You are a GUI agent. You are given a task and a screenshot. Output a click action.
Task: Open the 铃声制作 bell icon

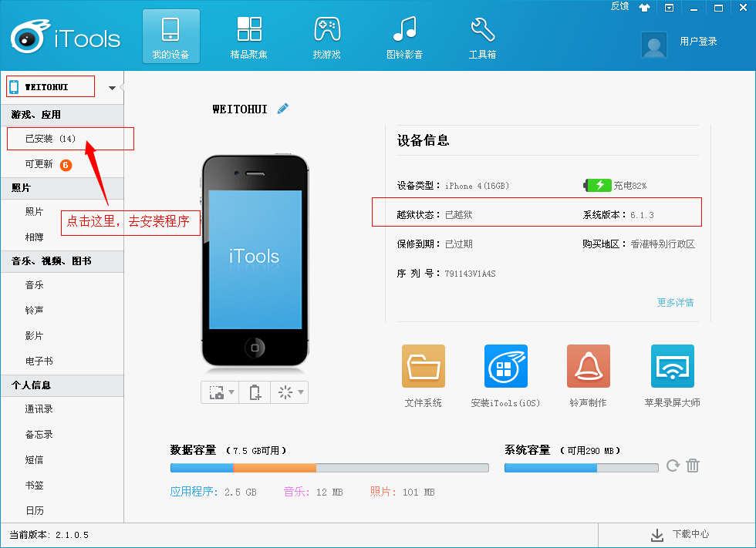point(588,366)
